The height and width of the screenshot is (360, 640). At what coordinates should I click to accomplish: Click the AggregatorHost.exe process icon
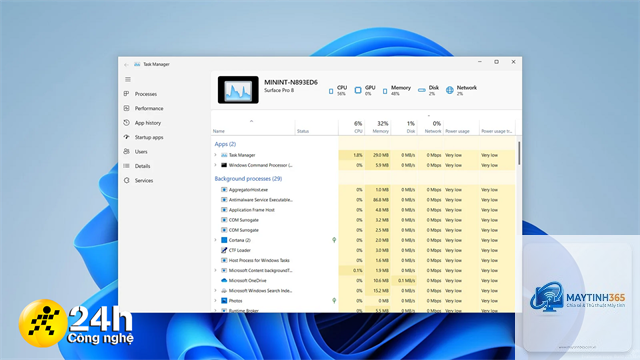[224, 190]
